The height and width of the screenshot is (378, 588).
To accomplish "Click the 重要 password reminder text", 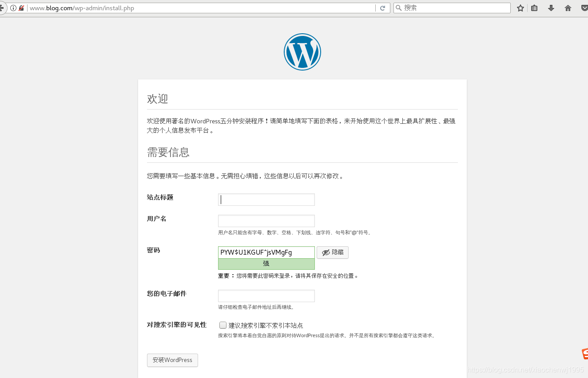I will pos(288,276).
